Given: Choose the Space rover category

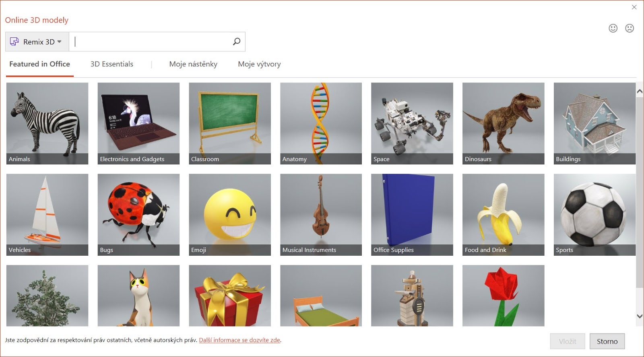Looking at the screenshot, I should pyautogui.click(x=412, y=123).
